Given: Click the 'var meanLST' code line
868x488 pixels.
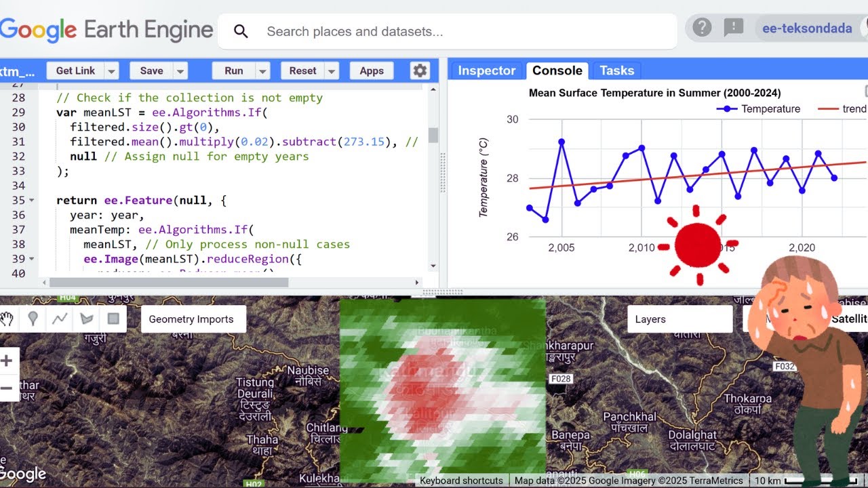Looking at the screenshot, I should pos(162,113).
